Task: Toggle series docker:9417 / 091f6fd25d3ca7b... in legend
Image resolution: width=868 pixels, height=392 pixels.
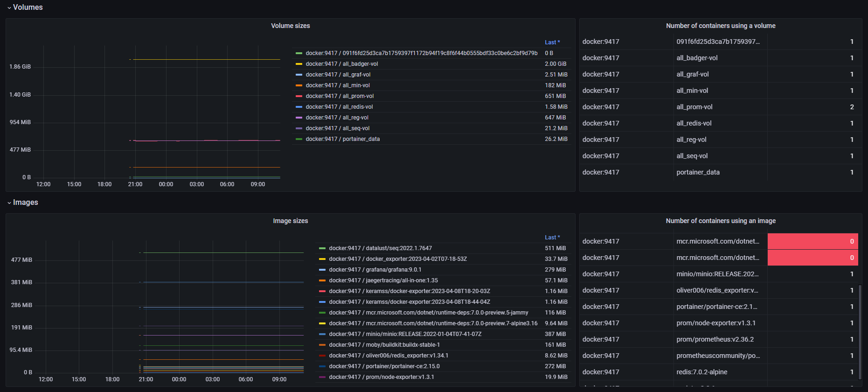Action: 422,53
